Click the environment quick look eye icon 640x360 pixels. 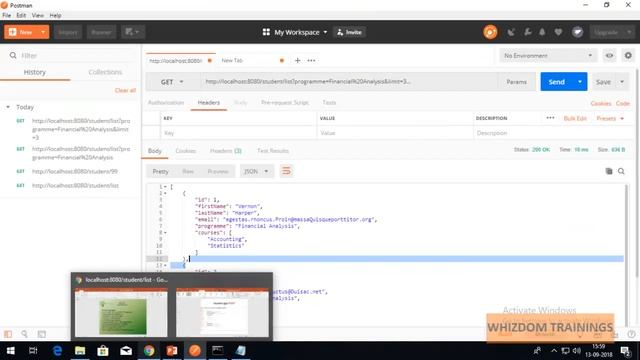click(x=609, y=56)
